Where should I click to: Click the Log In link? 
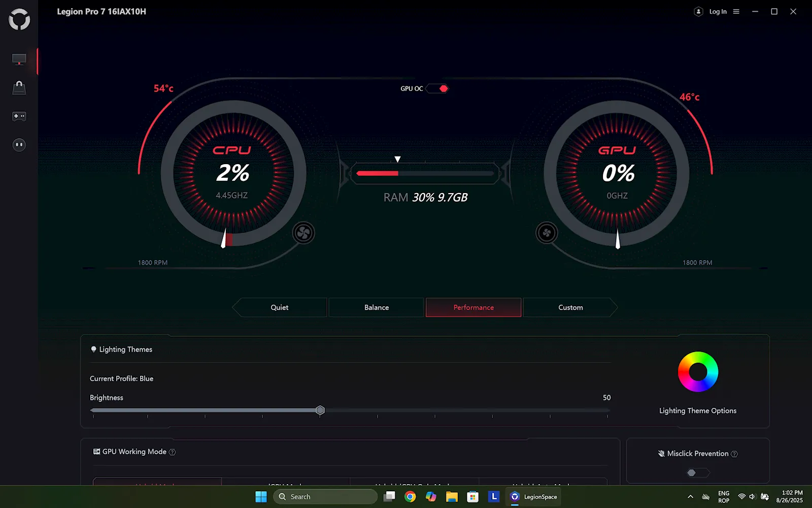click(x=718, y=12)
